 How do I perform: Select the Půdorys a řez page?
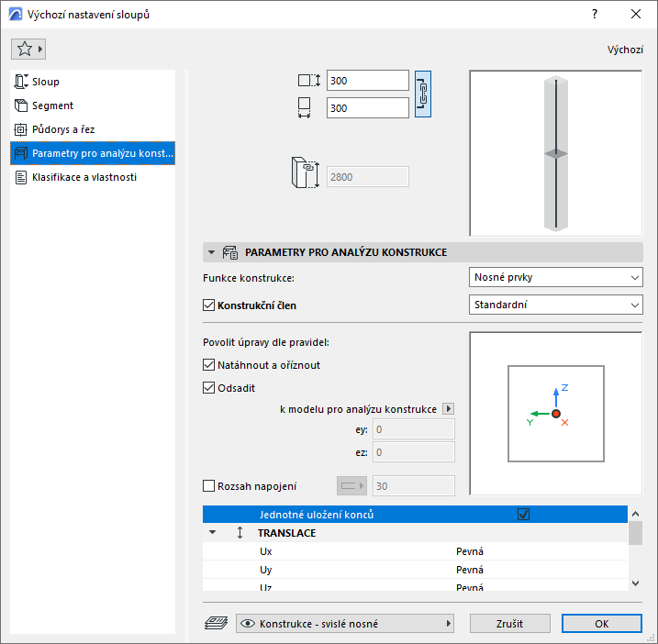point(93,129)
